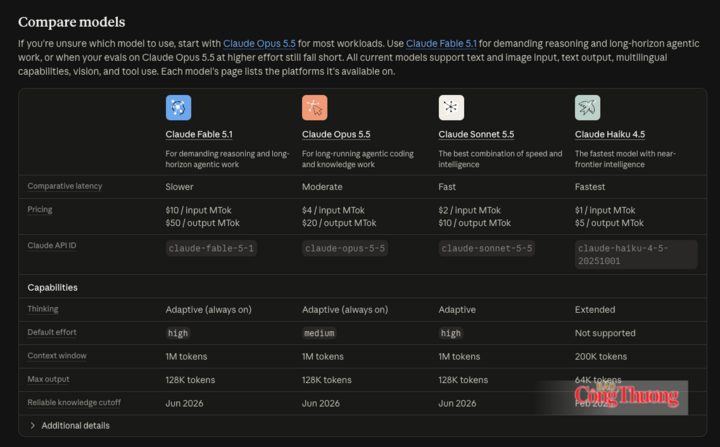Open the Claude Haiku 4.5 column heading link

pos(610,134)
